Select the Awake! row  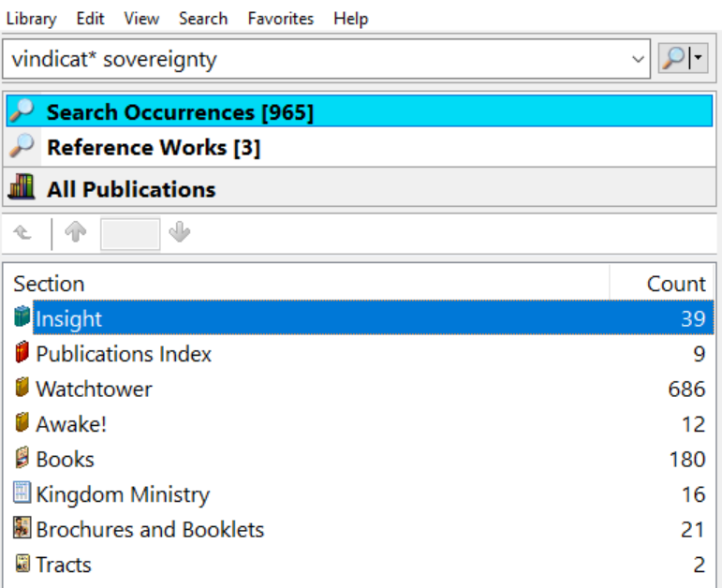362,423
